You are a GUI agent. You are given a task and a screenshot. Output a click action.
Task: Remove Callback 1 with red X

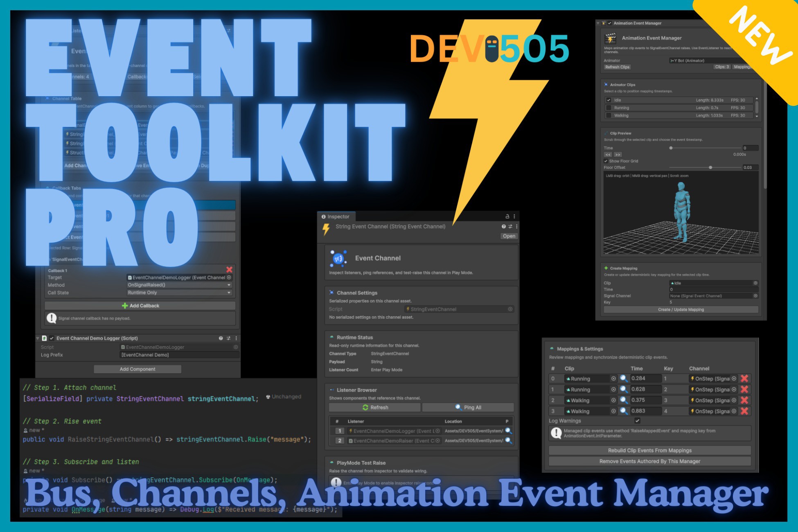pos(229,269)
